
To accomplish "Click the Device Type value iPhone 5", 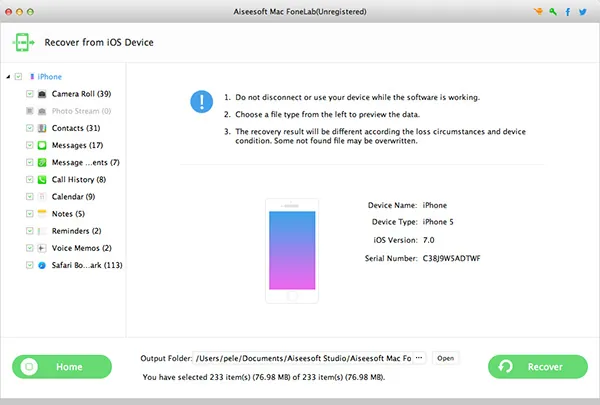I will pyautogui.click(x=438, y=222).
